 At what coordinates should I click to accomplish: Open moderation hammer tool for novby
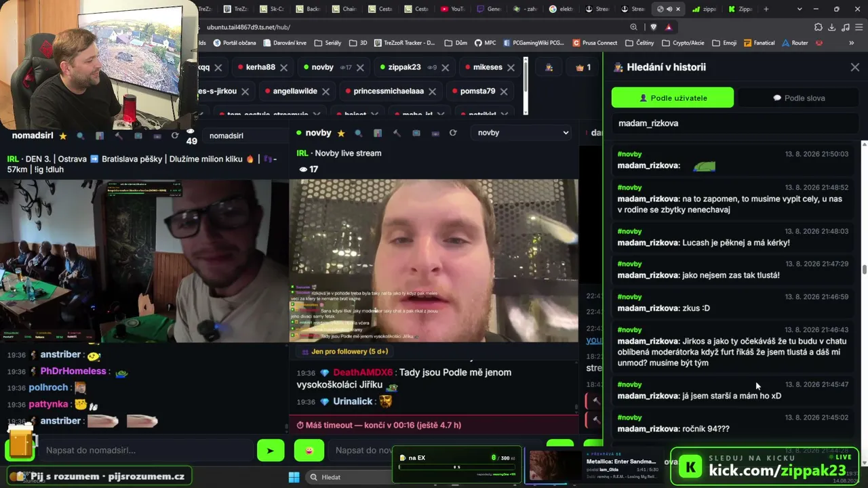(397, 133)
